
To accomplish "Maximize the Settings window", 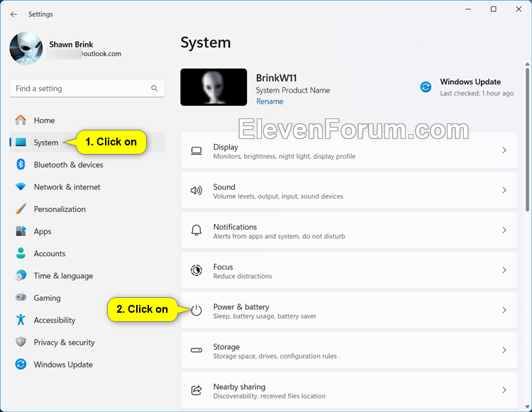I will point(493,9).
